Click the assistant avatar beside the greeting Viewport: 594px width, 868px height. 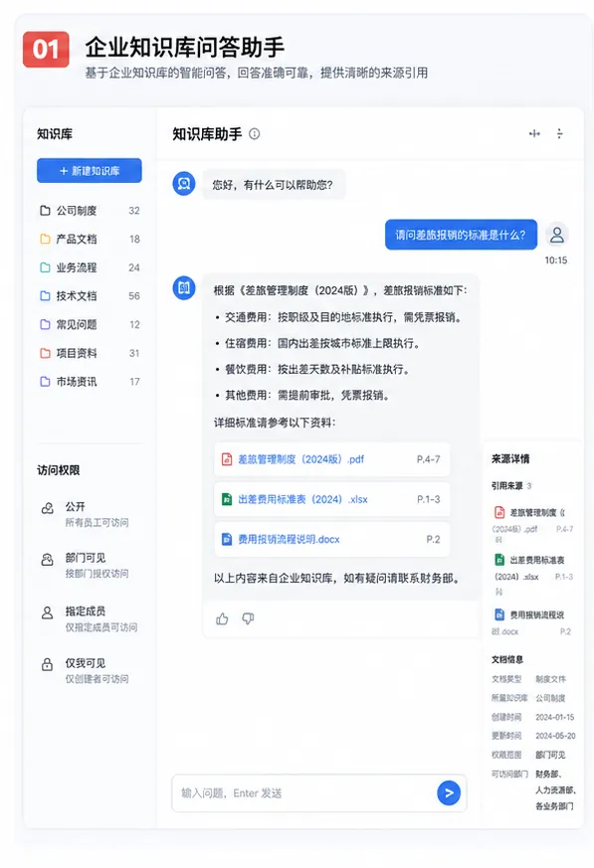[x=184, y=183]
